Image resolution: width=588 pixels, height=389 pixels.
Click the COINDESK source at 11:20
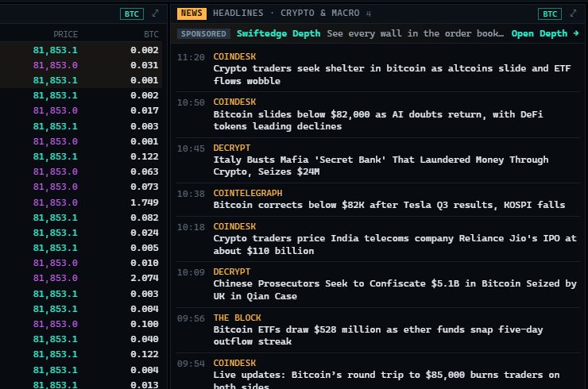(x=234, y=56)
